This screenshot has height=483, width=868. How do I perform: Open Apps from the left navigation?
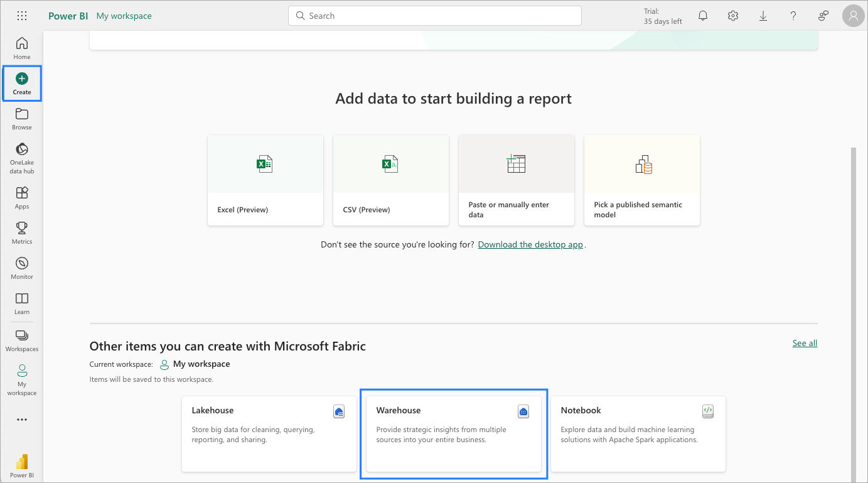click(22, 197)
